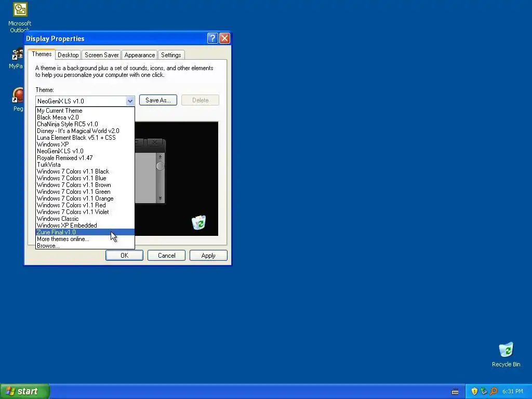This screenshot has height=399, width=532.
Task: Click the keyboard icon in taskbar
Action: 455,392
